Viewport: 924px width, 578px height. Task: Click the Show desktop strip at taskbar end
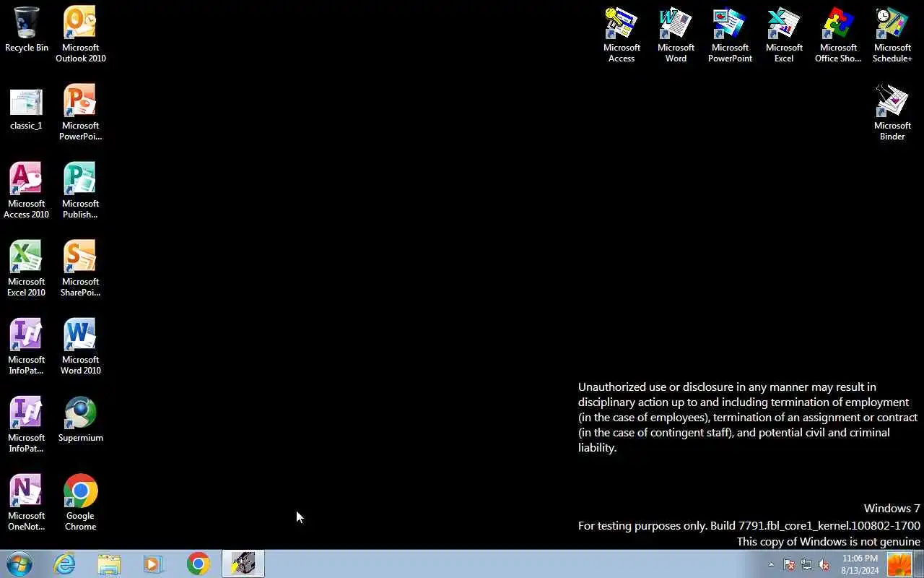919,564
